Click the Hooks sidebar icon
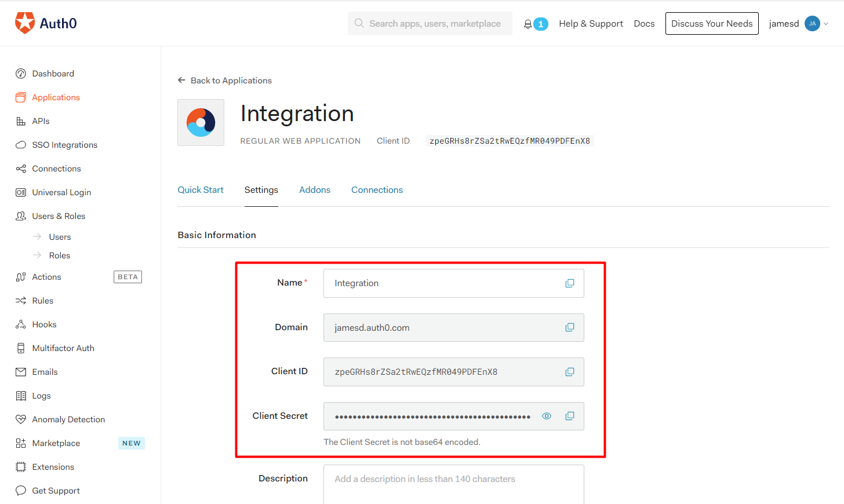 [21, 324]
